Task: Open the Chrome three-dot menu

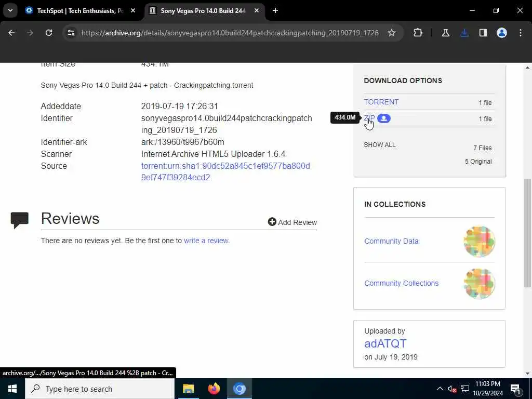Action: pyautogui.click(x=520, y=33)
